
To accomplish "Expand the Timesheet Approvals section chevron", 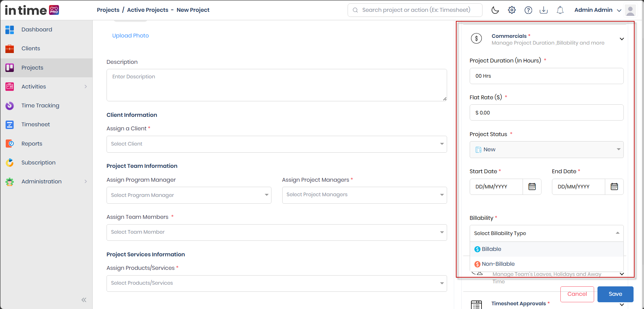I will tap(622, 305).
